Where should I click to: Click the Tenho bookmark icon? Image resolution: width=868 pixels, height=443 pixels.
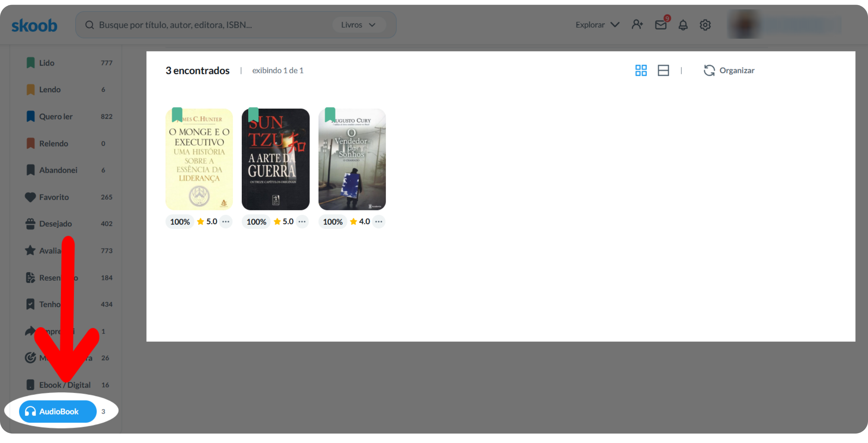[x=30, y=305]
